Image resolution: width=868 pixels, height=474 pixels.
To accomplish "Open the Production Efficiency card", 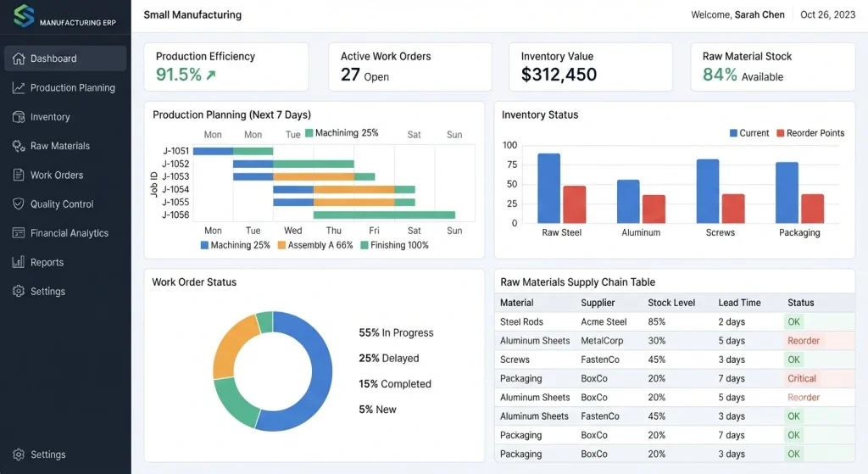I will point(225,67).
